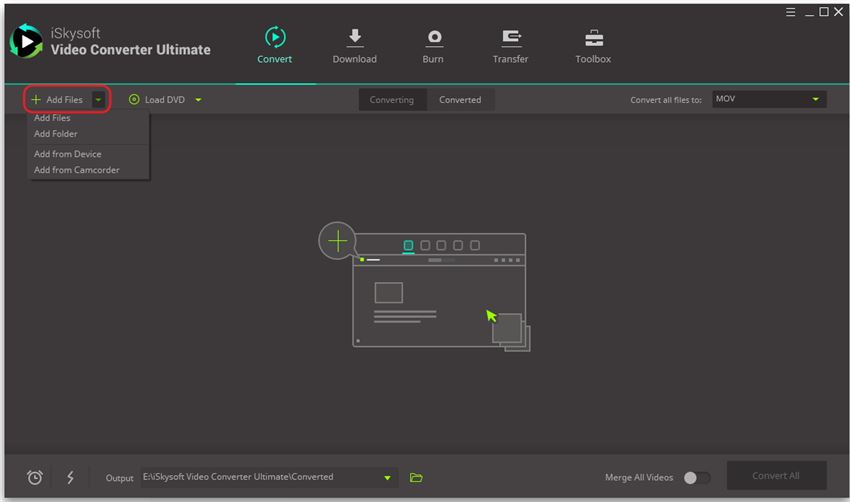This screenshot has height=502, width=850.
Task: Click the large plus add-file circle
Action: point(338,241)
